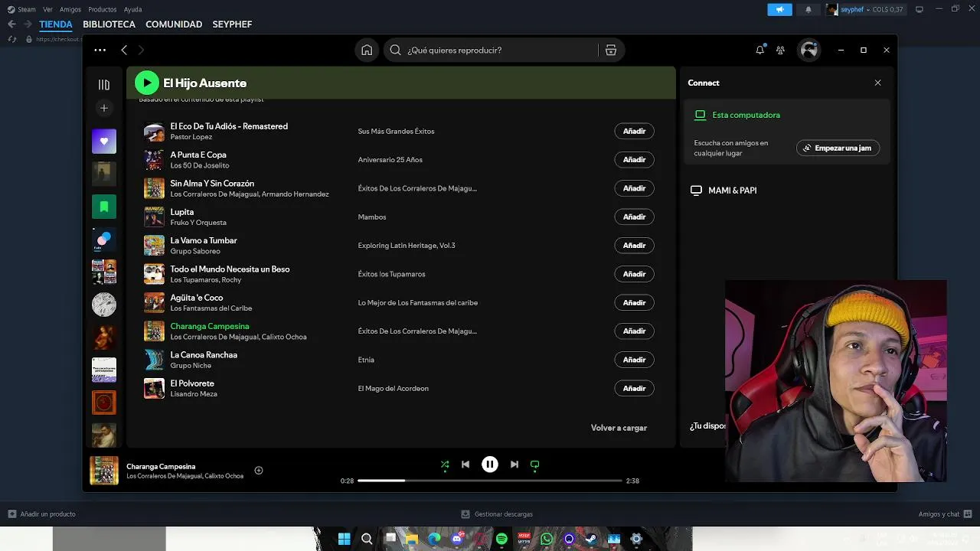This screenshot has width=980, height=551.
Task: Click Steam announcements megaphone button
Action: click(779, 9)
